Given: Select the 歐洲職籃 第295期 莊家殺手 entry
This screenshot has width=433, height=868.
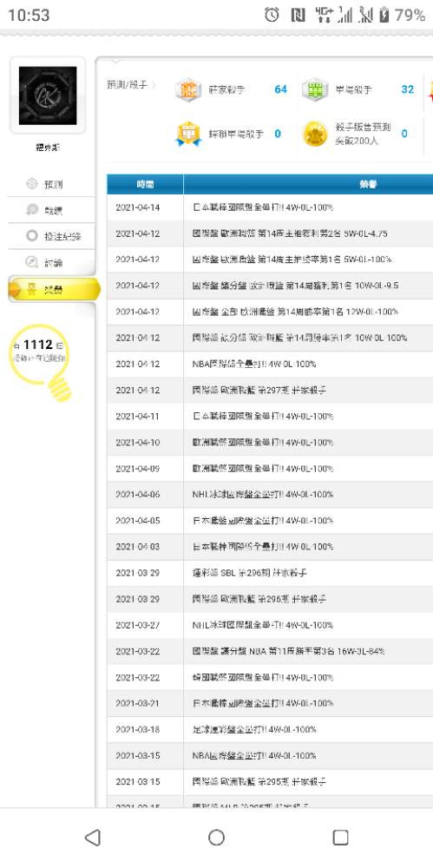Looking at the screenshot, I should point(259,782).
